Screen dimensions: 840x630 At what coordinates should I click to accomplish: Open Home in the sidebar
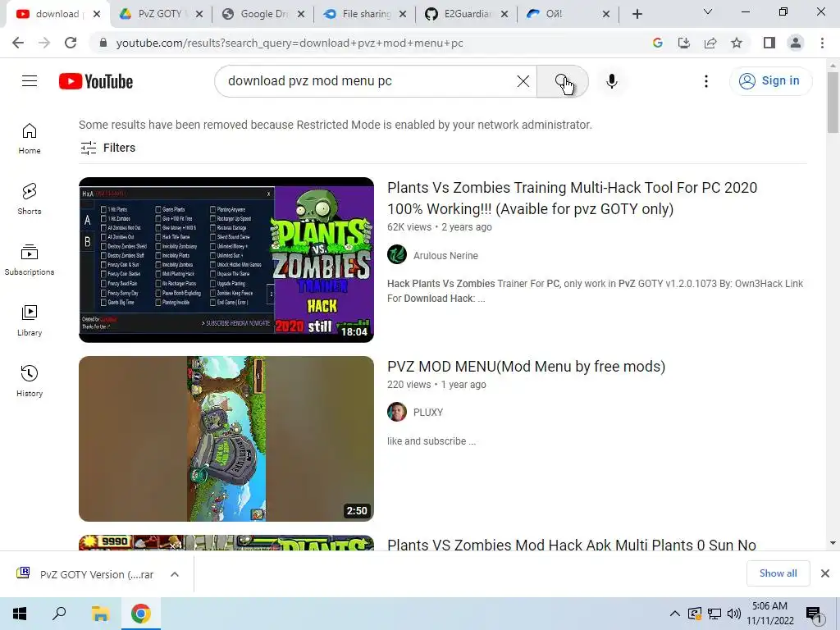tap(30, 139)
